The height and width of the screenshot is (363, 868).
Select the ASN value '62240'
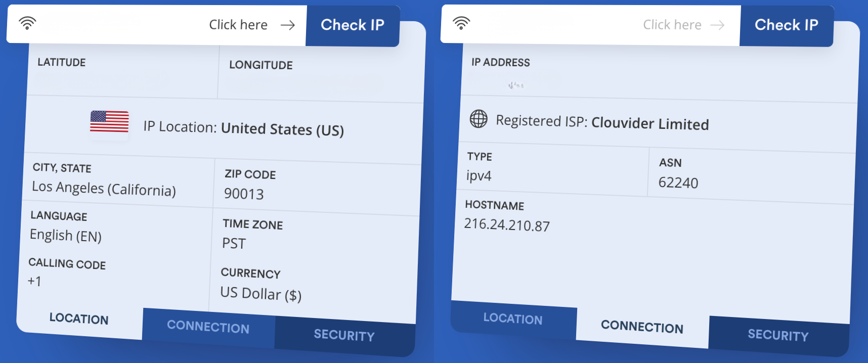678,183
